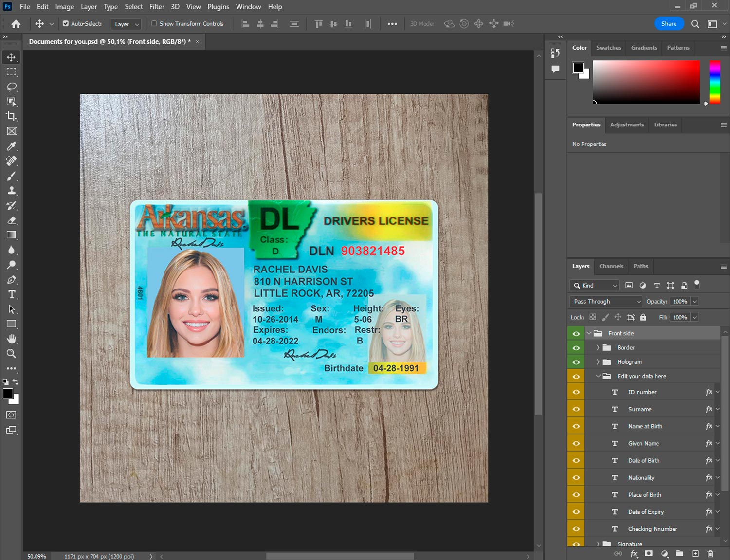Open the Filter menu
The width and height of the screenshot is (730, 560).
[x=156, y=7]
